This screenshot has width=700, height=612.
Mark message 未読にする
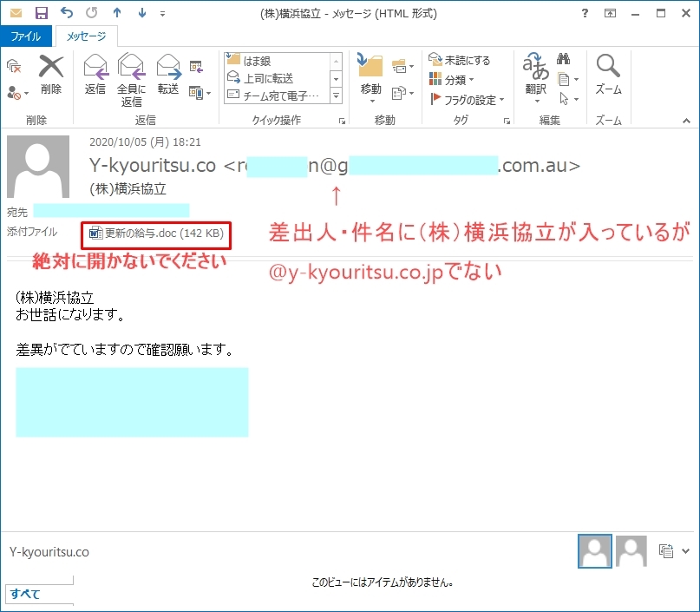click(x=460, y=60)
